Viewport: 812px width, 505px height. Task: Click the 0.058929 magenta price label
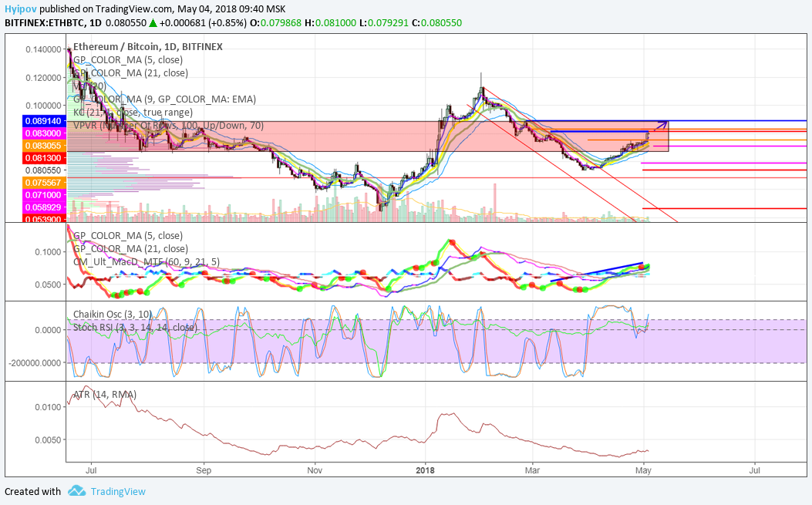[x=44, y=207]
